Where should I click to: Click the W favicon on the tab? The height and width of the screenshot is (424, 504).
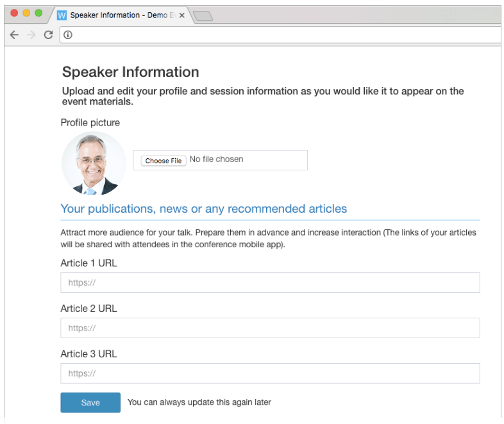[62, 15]
